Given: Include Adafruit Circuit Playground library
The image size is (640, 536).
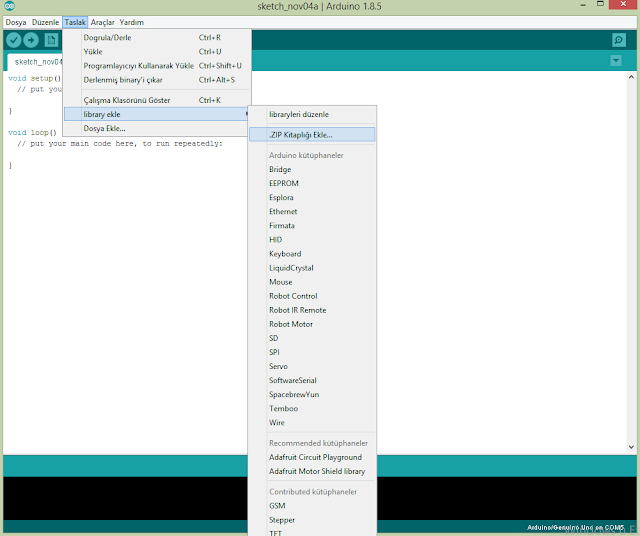Looking at the screenshot, I should 312,457.
